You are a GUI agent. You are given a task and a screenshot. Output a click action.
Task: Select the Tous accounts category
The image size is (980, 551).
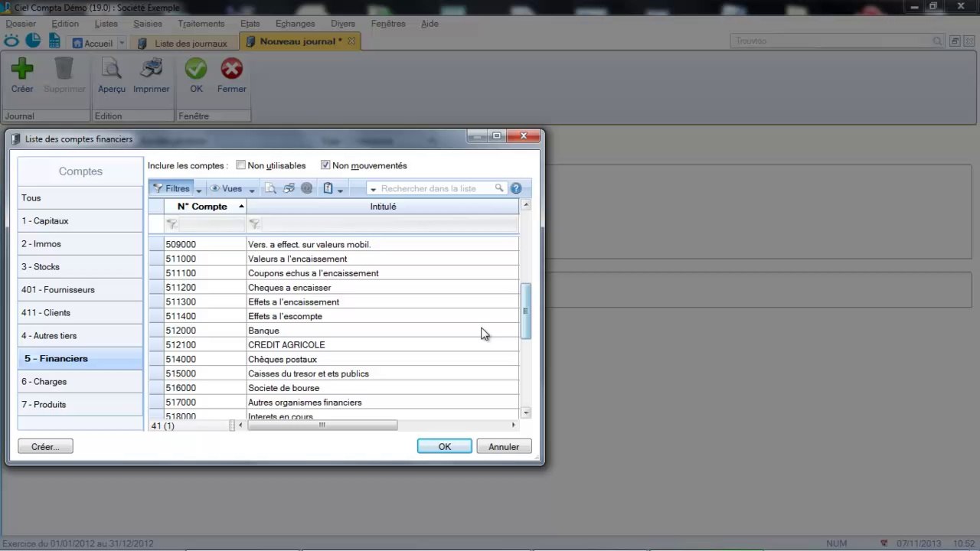[x=80, y=197]
